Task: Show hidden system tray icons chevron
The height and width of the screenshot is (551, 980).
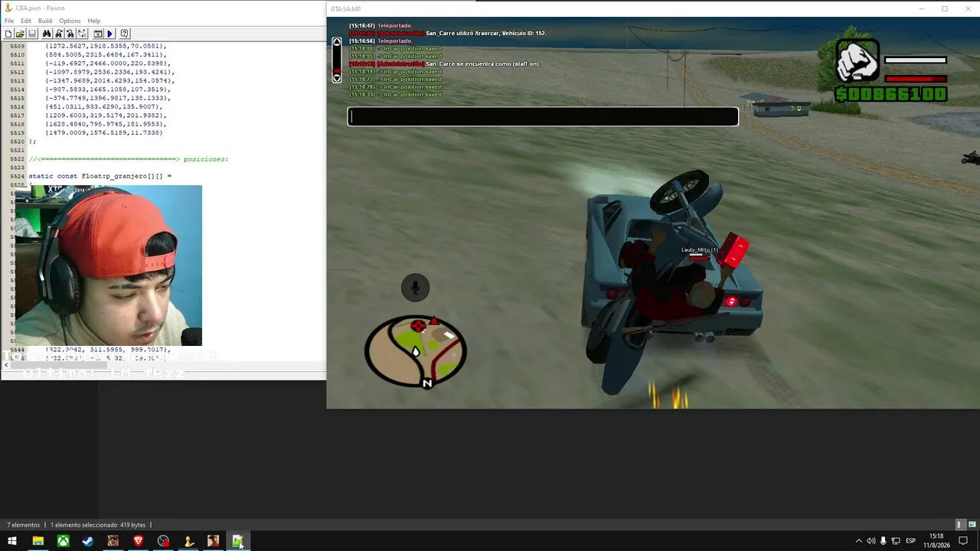Action: tap(858, 541)
